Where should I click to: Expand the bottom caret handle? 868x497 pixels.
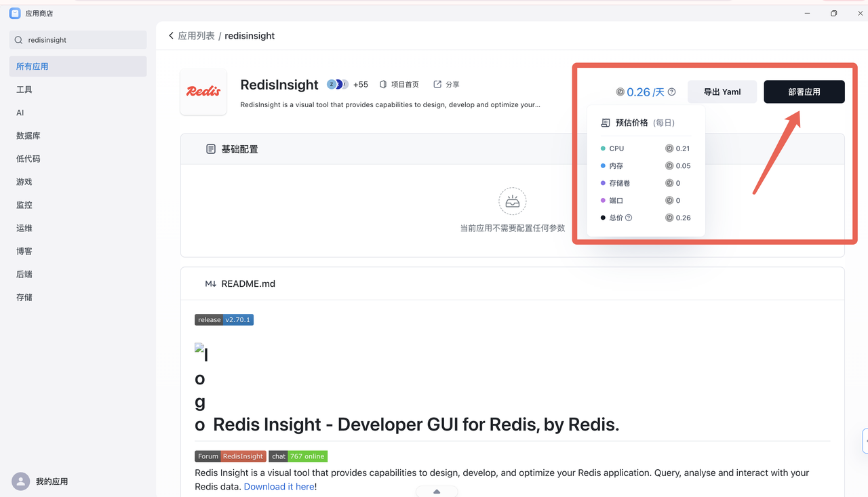click(437, 492)
